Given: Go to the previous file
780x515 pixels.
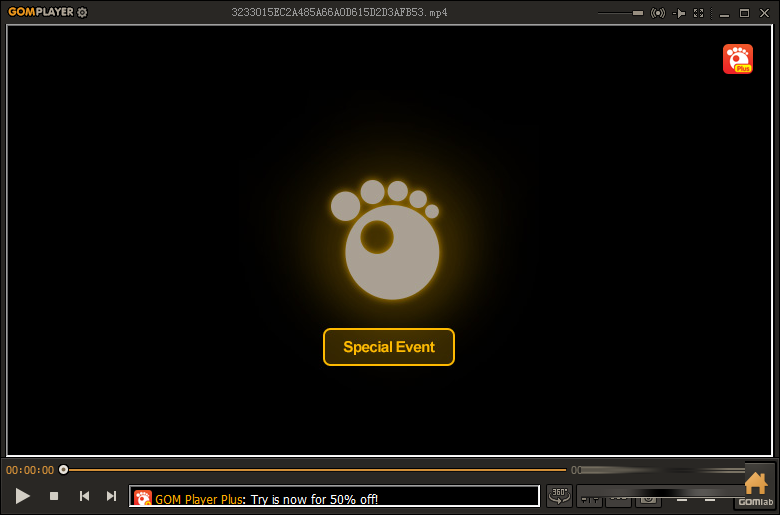Looking at the screenshot, I should pyautogui.click(x=85, y=496).
